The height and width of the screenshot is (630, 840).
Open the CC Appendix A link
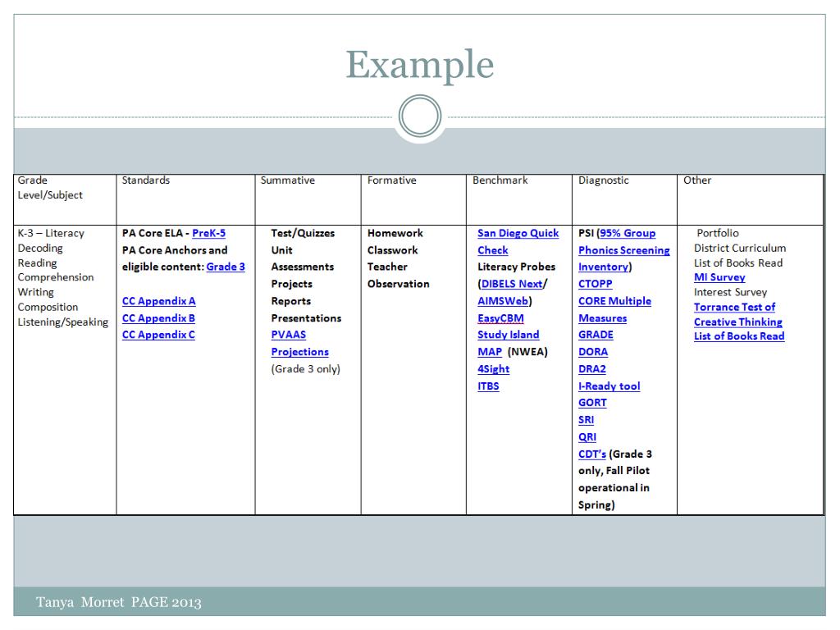(158, 301)
